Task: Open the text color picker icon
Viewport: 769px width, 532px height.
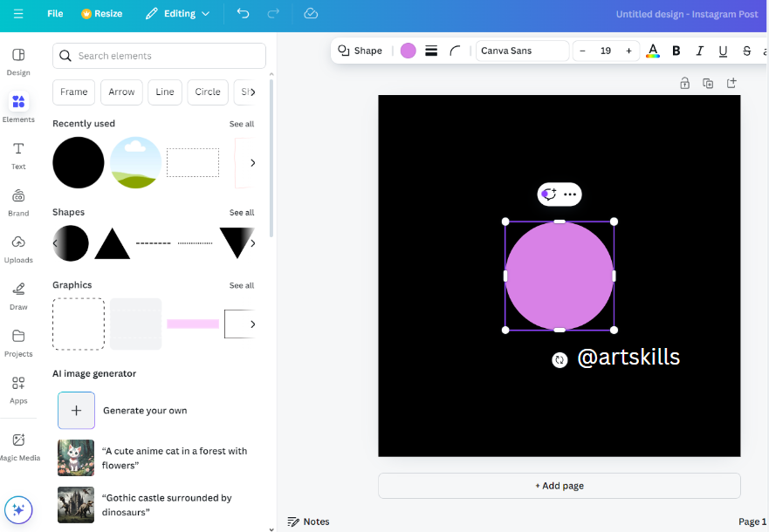Action: point(652,51)
